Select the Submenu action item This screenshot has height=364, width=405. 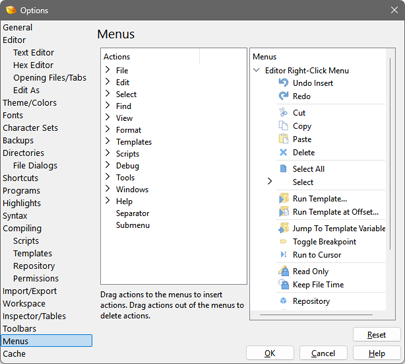click(x=133, y=225)
